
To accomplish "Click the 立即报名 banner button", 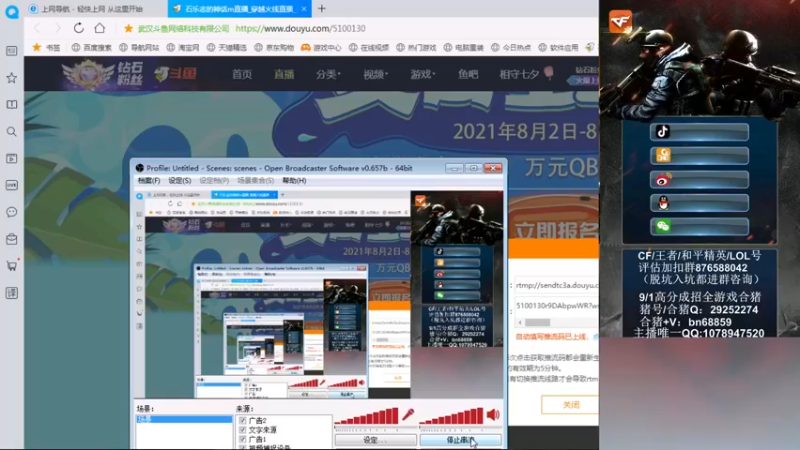I will tap(556, 231).
